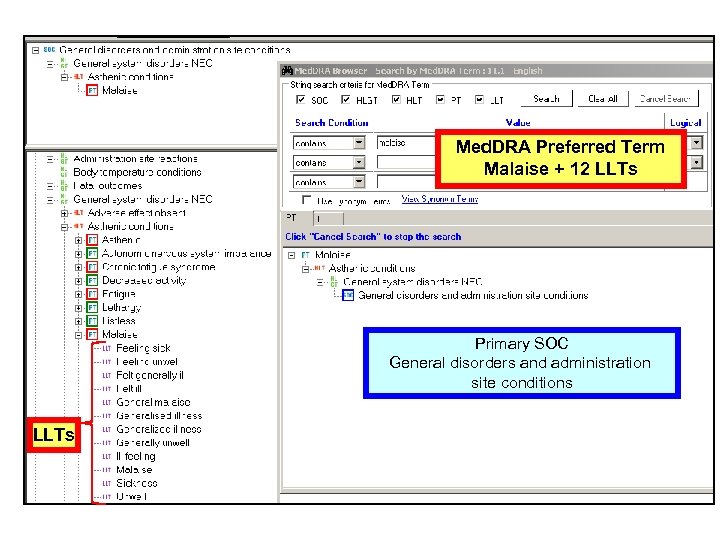Collapse the Malaise result in search results
The height and width of the screenshot is (540, 720).
pyautogui.click(x=292, y=255)
